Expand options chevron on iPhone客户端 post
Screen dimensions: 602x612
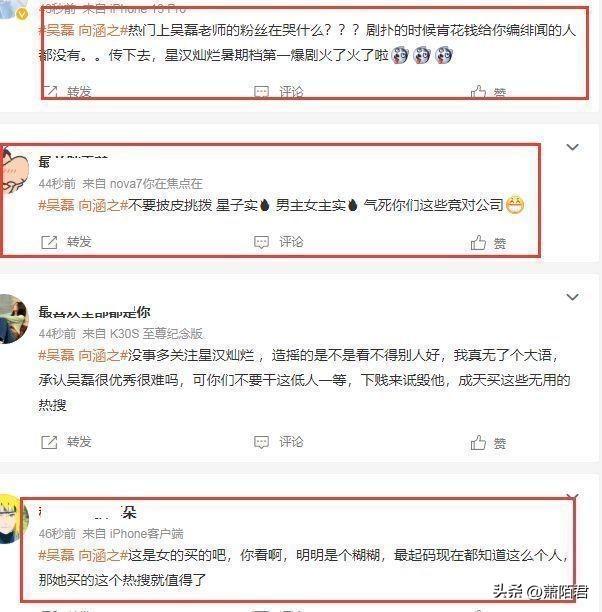572,496
